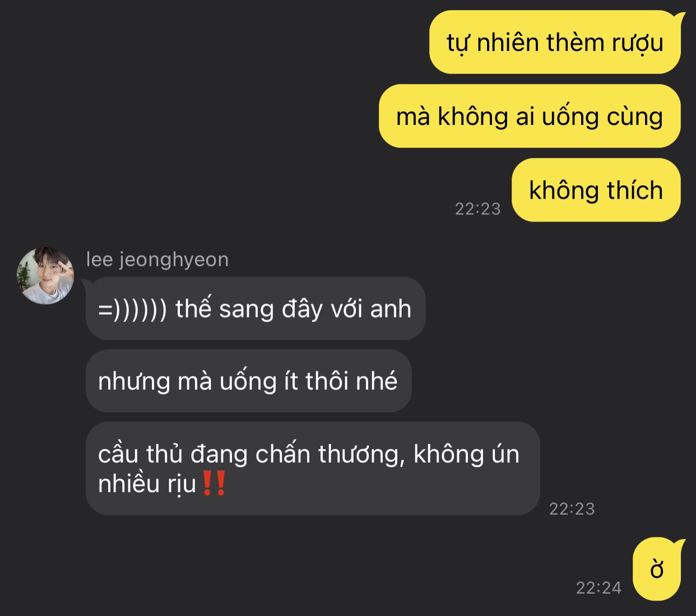Click the red double exclamation emoji

coord(214,484)
